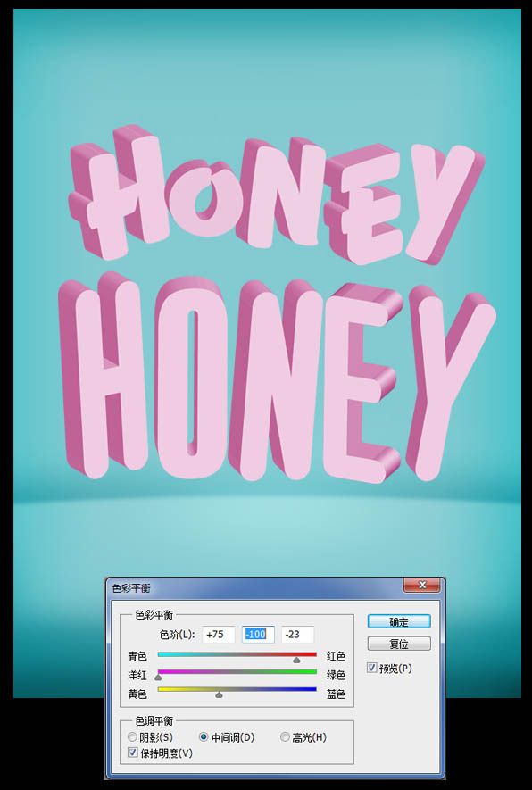The image size is (532, 790).
Task: Click the upper playful Honey 3D text
Action: click(x=276, y=194)
